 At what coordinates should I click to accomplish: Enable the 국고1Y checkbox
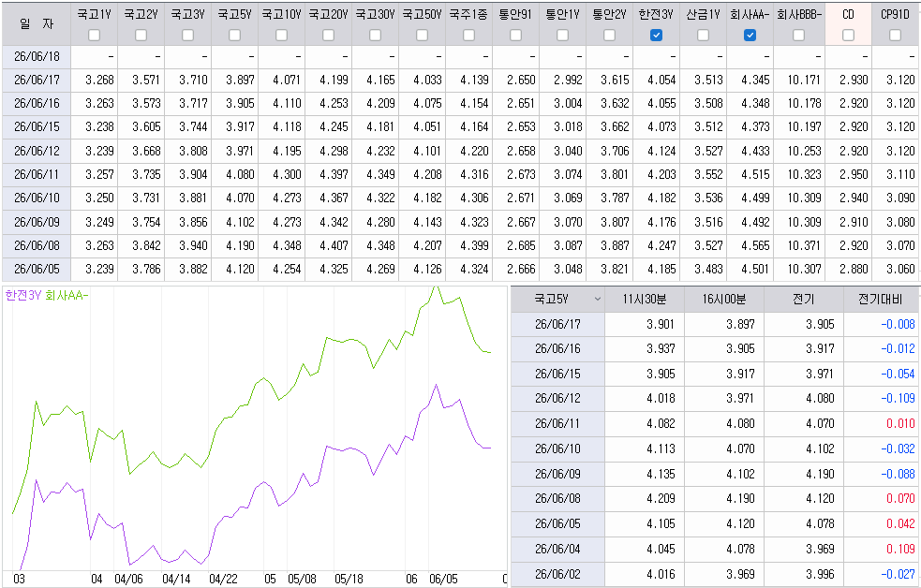pos(94,36)
